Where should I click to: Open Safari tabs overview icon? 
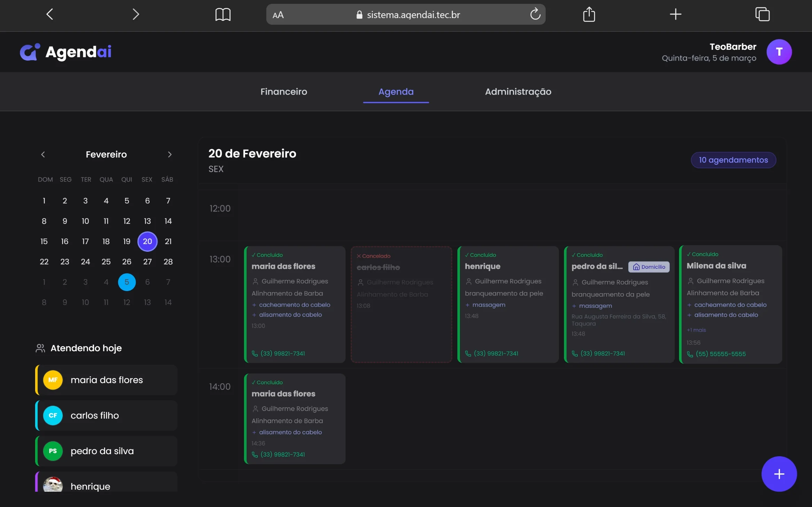tap(762, 15)
